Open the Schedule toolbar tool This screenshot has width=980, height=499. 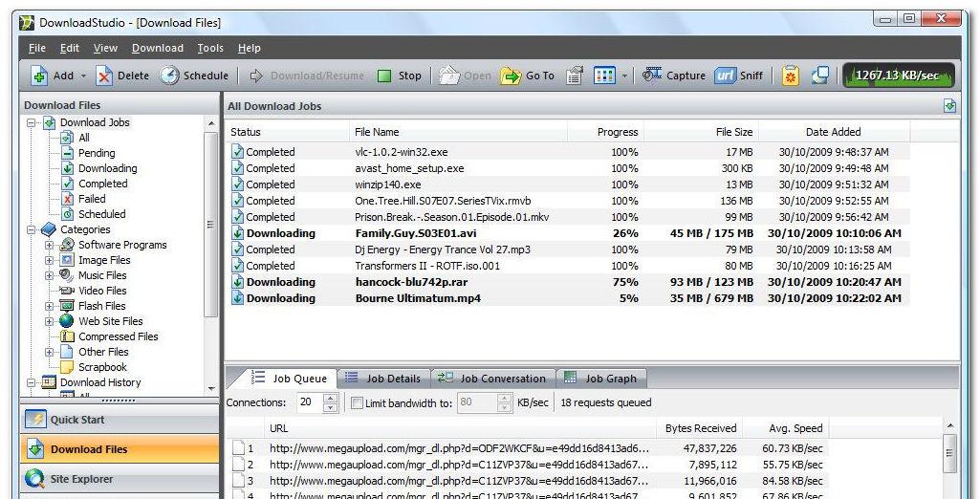point(193,76)
